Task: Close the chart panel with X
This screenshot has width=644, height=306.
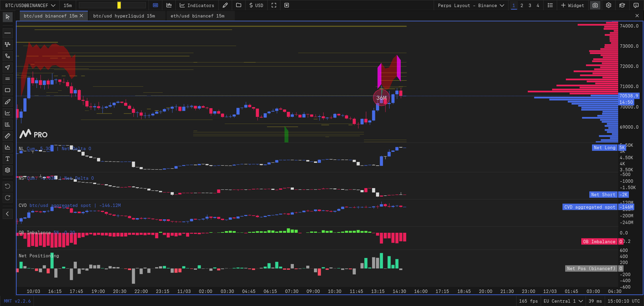Action: pyautogui.click(x=637, y=16)
